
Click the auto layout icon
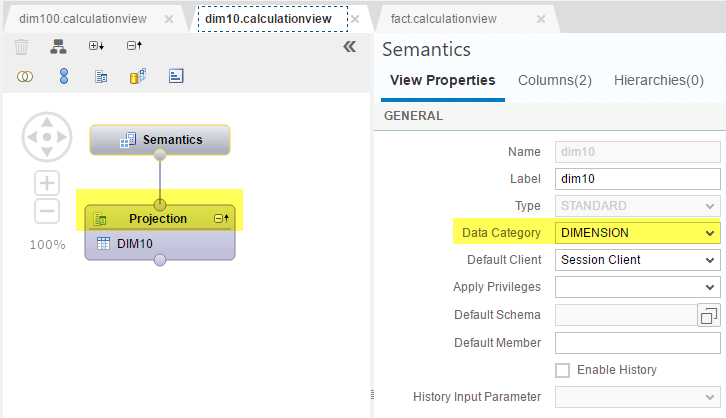coord(58,46)
